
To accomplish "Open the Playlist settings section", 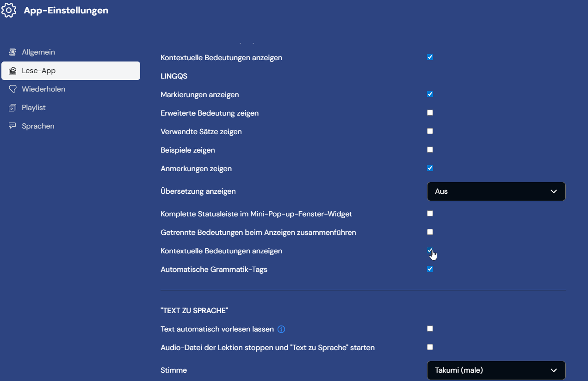I will pyautogui.click(x=33, y=108).
